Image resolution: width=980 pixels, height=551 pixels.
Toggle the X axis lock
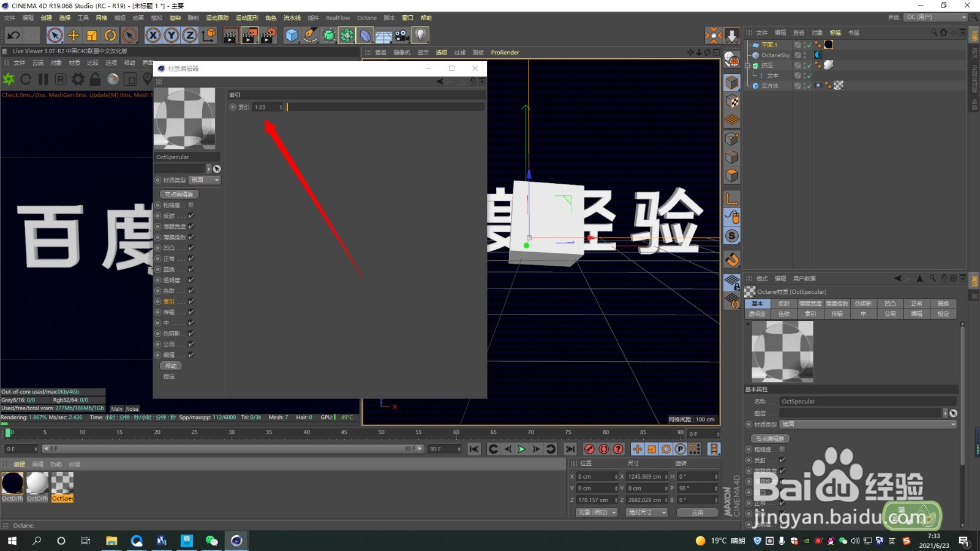point(153,36)
